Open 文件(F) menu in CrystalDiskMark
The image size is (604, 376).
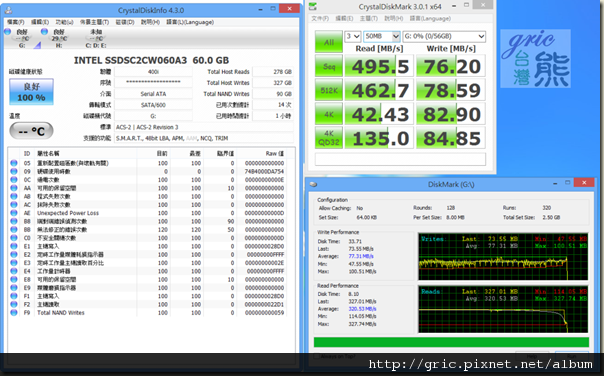[x=320, y=18]
